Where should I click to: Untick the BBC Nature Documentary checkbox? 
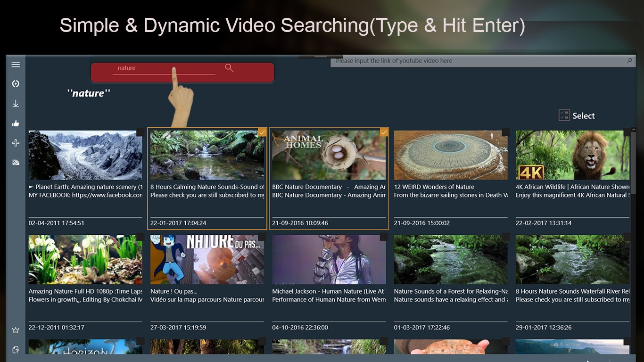384,132
